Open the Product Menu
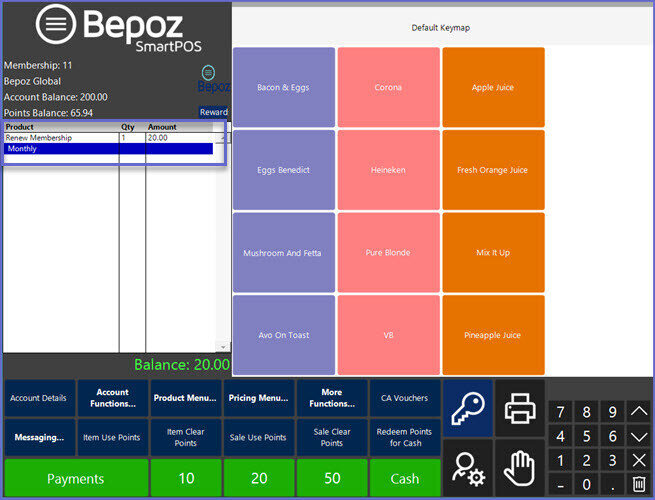The height and width of the screenshot is (500, 655). tap(185, 398)
